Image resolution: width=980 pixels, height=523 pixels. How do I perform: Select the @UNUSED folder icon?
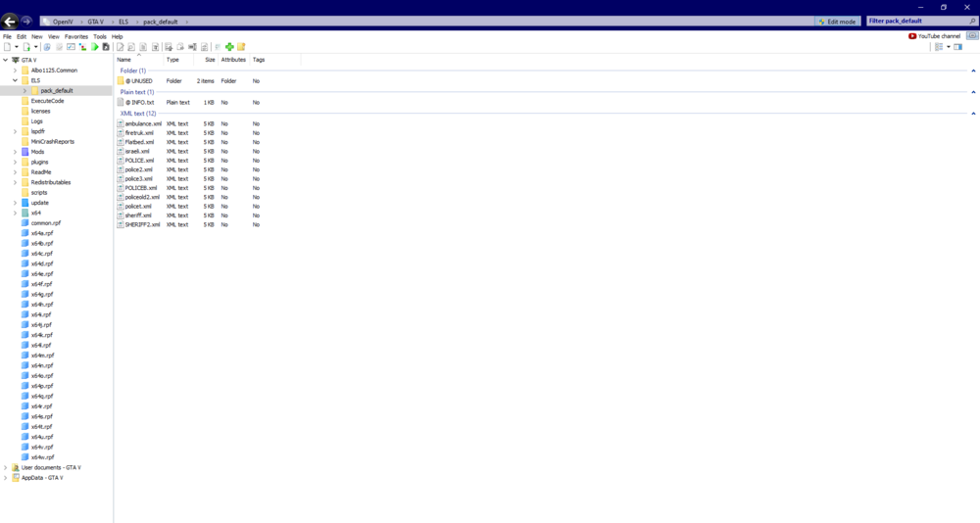point(121,80)
